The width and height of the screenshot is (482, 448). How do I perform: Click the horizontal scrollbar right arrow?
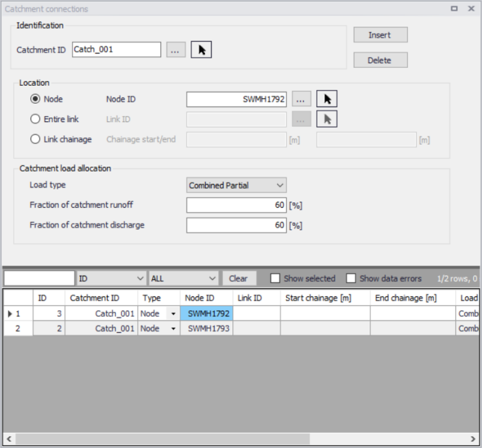click(x=473, y=439)
